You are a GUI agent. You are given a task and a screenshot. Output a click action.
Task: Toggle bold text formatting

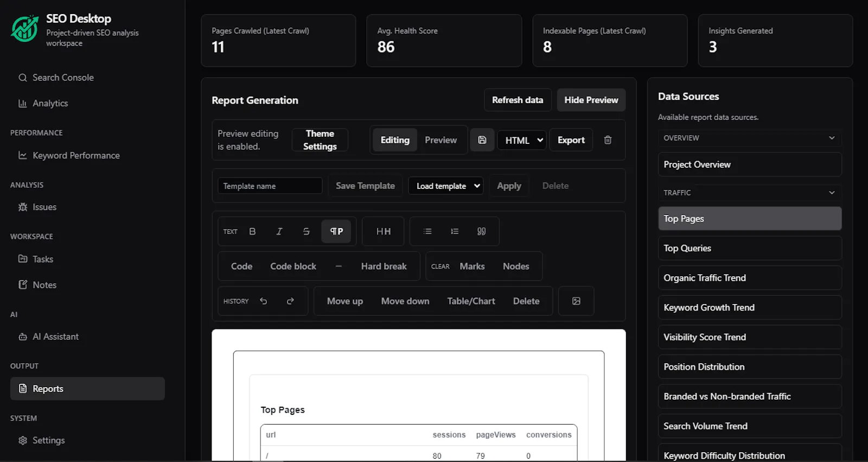(x=252, y=231)
